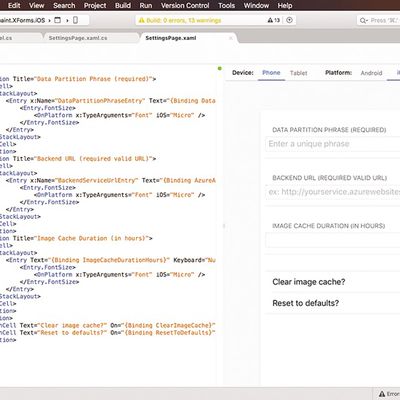Select the SettingsPage.xaml tab
Image resolution: width=400 pixels, height=400 pixels.
(171, 38)
